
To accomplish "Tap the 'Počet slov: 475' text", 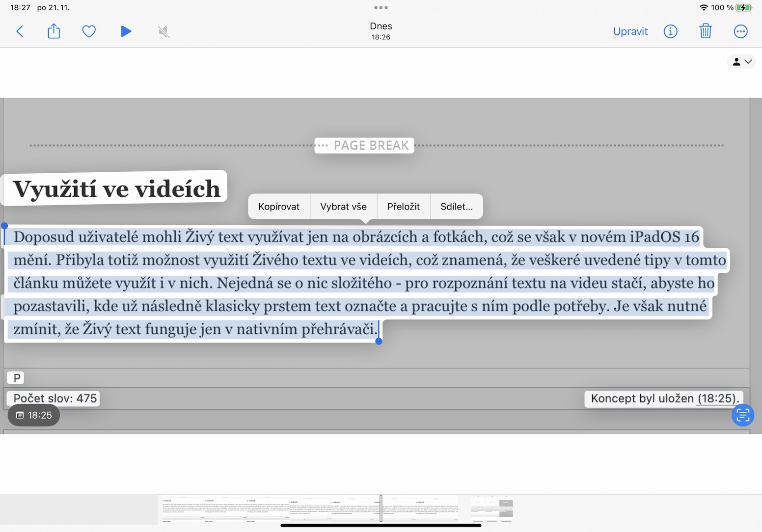I will (x=55, y=398).
